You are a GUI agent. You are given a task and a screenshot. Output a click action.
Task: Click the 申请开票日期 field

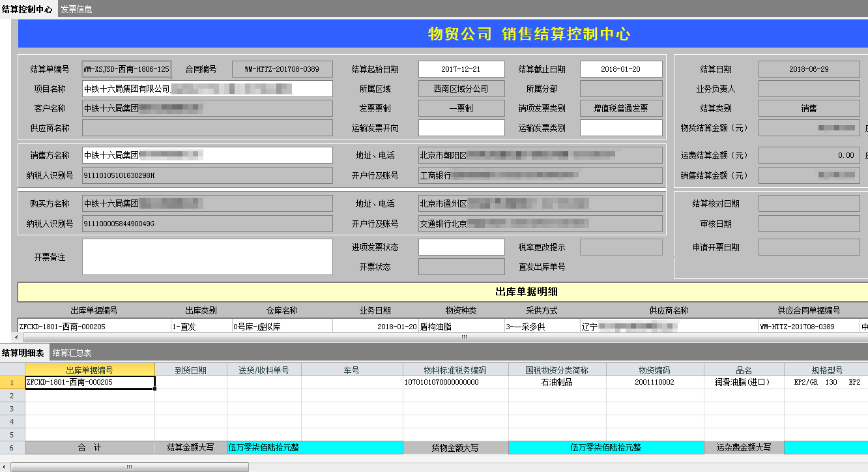[809, 247]
